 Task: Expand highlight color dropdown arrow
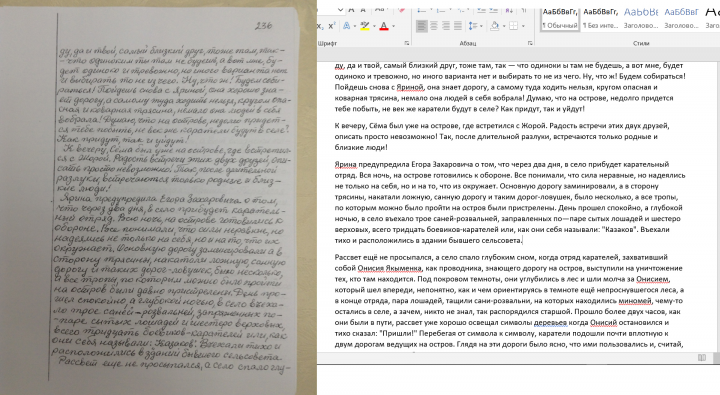tap(374, 26)
